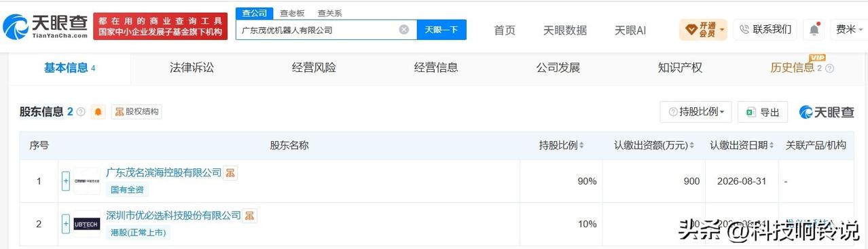Image resolution: width=868 pixels, height=249 pixels.
Task: Sort by 认缴出资额(万元) column
Action: pos(655,145)
